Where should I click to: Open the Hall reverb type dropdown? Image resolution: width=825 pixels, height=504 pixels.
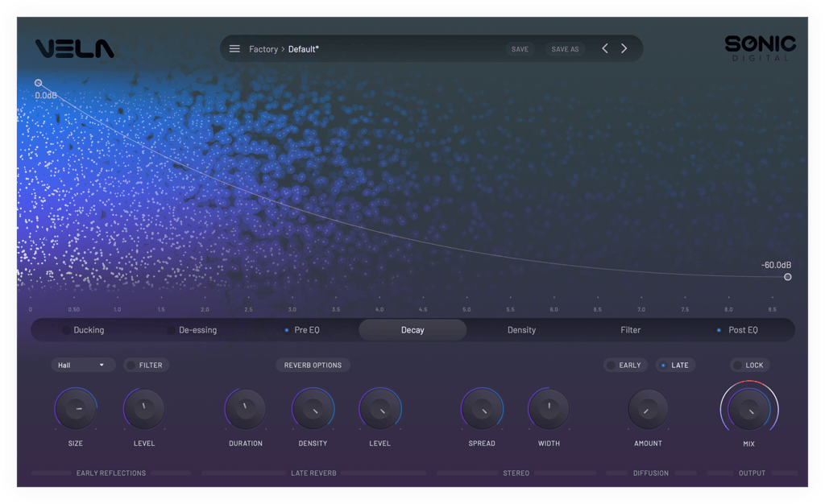click(x=83, y=365)
